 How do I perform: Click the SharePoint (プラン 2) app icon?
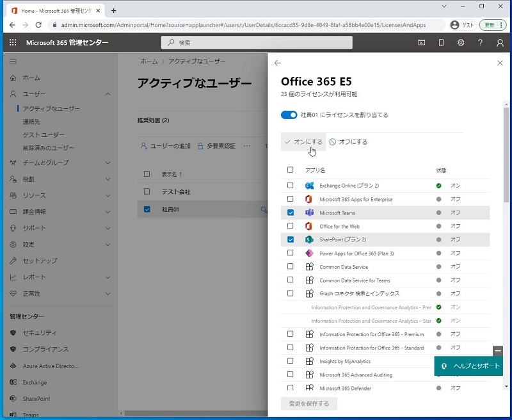pyautogui.click(x=309, y=239)
